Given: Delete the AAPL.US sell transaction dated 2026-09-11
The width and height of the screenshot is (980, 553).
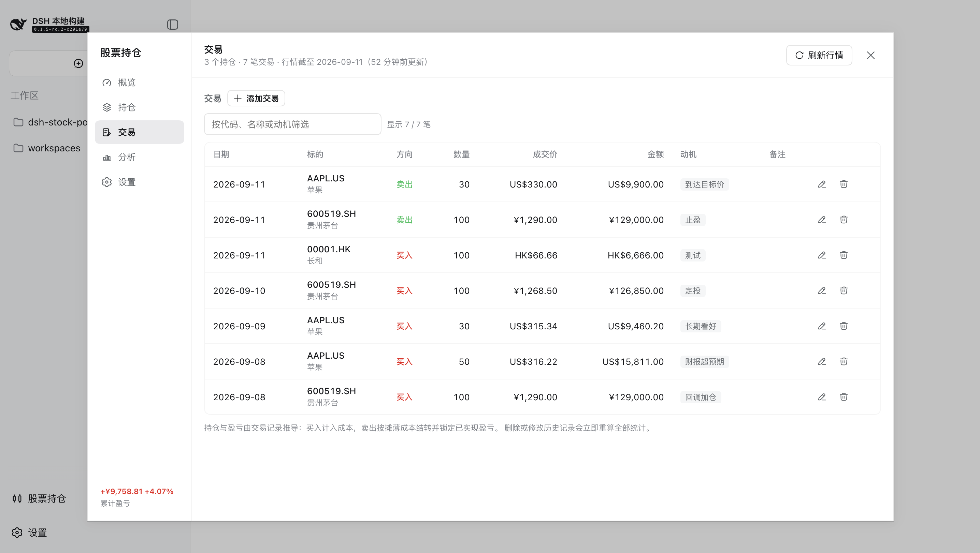Looking at the screenshot, I should 844,184.
